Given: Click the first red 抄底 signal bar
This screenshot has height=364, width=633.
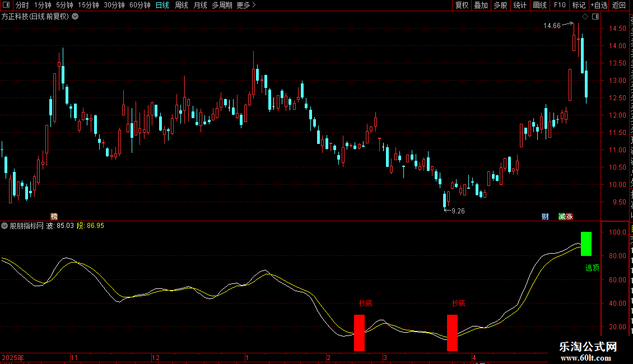Looking at the screenshot, I should point(359,333).
